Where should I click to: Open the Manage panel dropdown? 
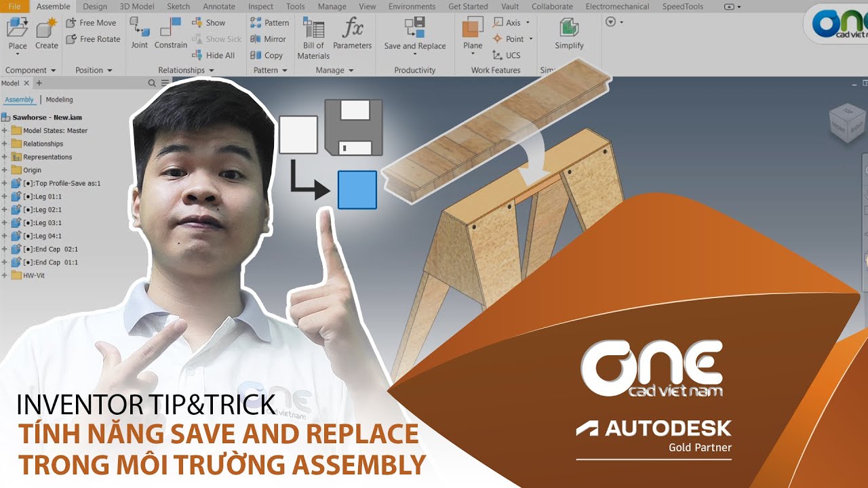click(x=351, y=70)
